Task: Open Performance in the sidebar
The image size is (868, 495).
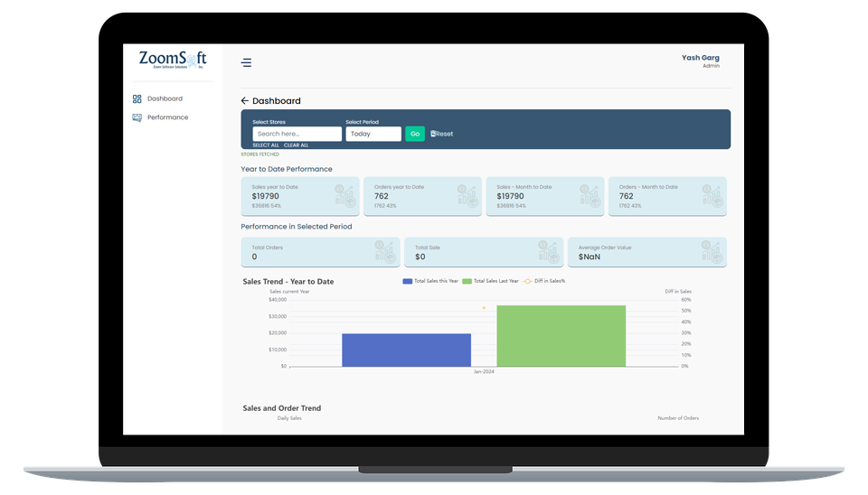Action: 168,117
